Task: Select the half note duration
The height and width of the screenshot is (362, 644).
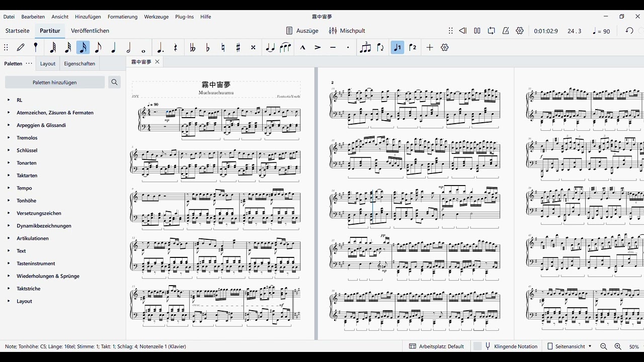Action: pyautogui.click(x=128, y=47)
